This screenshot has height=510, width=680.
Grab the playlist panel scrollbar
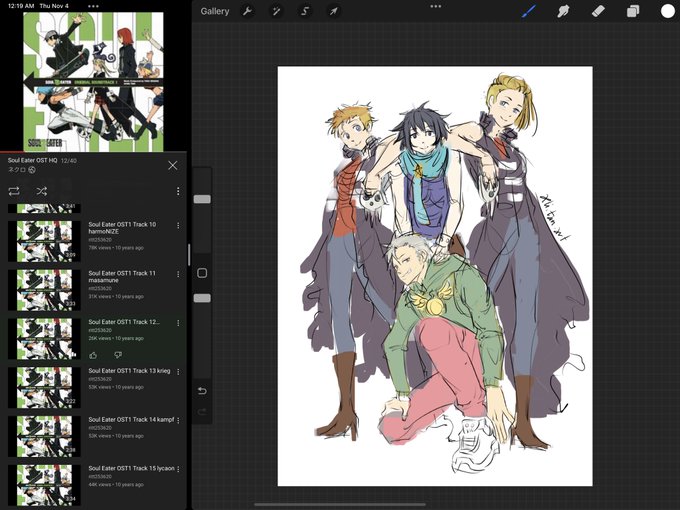[189, 255]
